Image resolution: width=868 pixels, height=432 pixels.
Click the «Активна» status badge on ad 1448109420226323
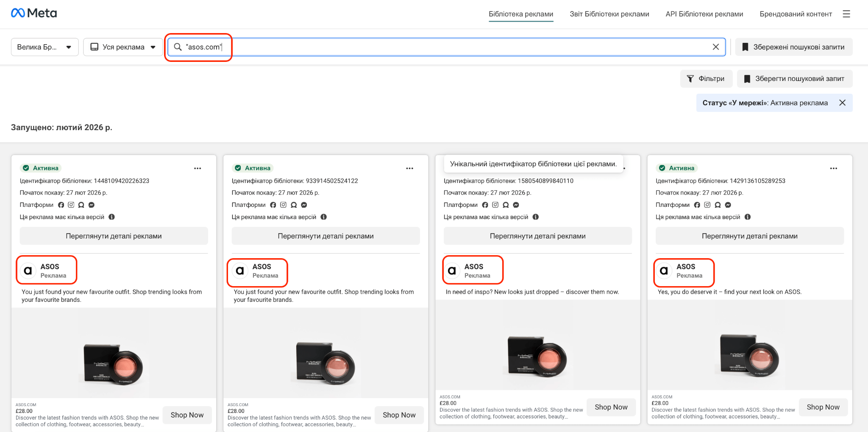coord(41,168)
